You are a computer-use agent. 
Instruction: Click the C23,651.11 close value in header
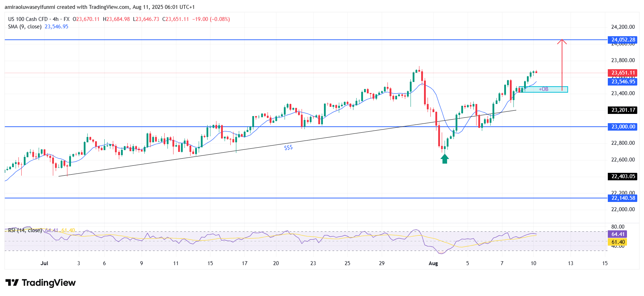[x=176, y=19]
